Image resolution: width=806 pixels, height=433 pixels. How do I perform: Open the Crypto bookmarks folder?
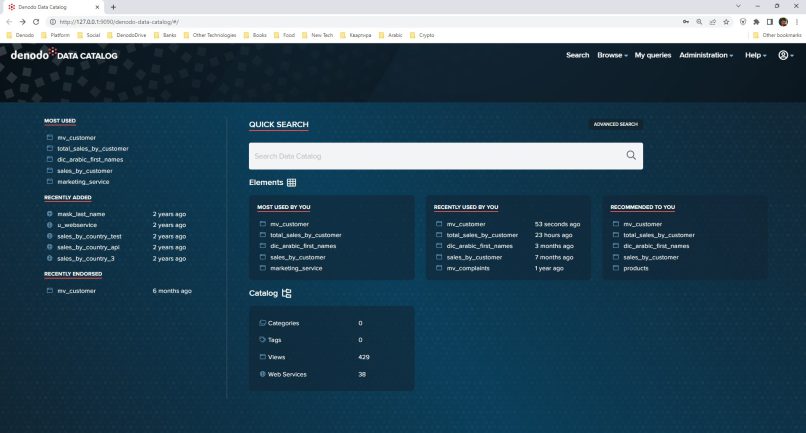point(422,35)
